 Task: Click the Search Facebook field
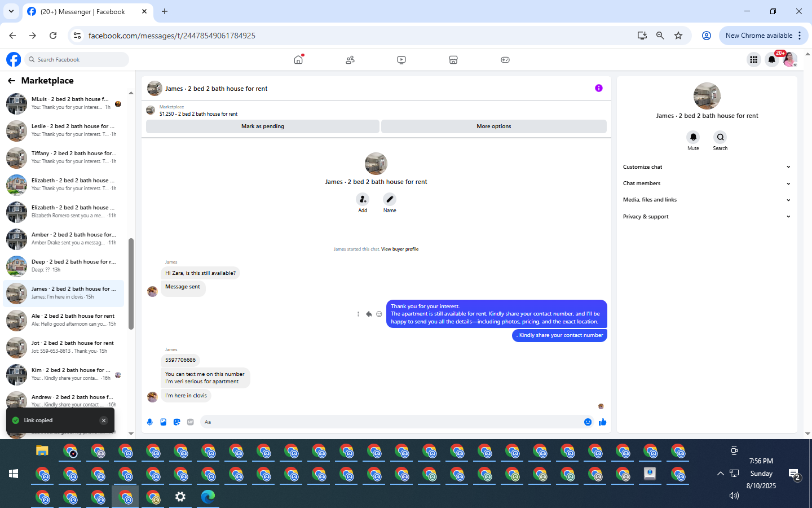click(x=77, y=59)
